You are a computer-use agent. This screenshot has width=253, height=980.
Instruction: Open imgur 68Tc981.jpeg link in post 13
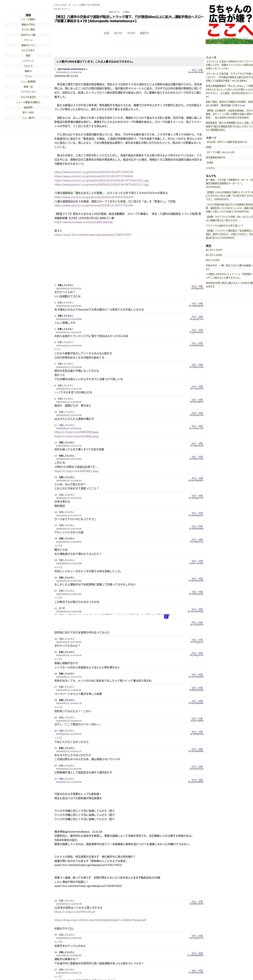click(76, 471)
